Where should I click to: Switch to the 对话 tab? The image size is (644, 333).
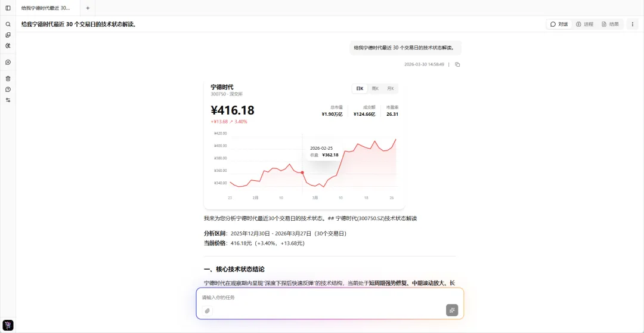tap(559, 24)
